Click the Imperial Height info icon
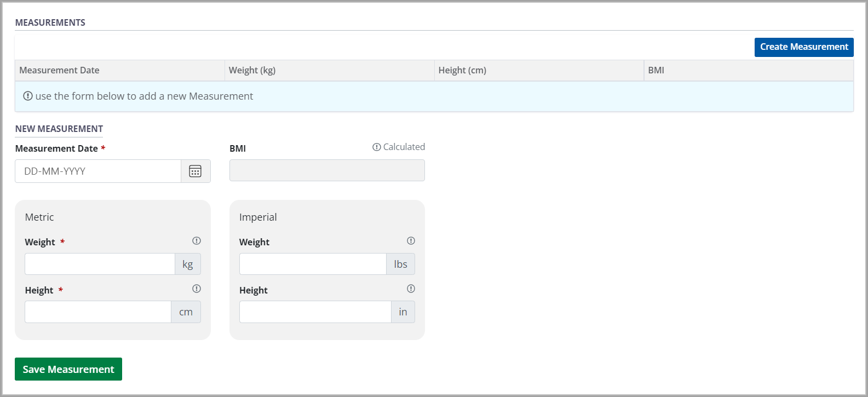 pos(411,289)
